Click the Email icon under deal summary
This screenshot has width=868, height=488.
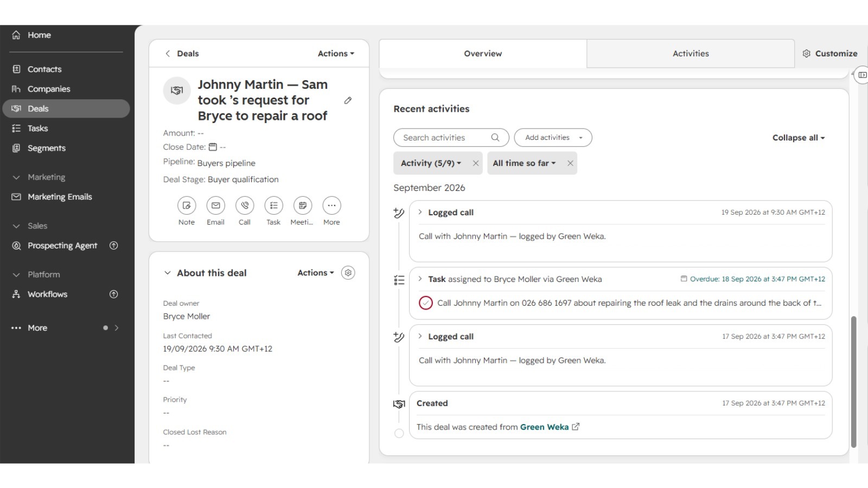pos(215,206)
